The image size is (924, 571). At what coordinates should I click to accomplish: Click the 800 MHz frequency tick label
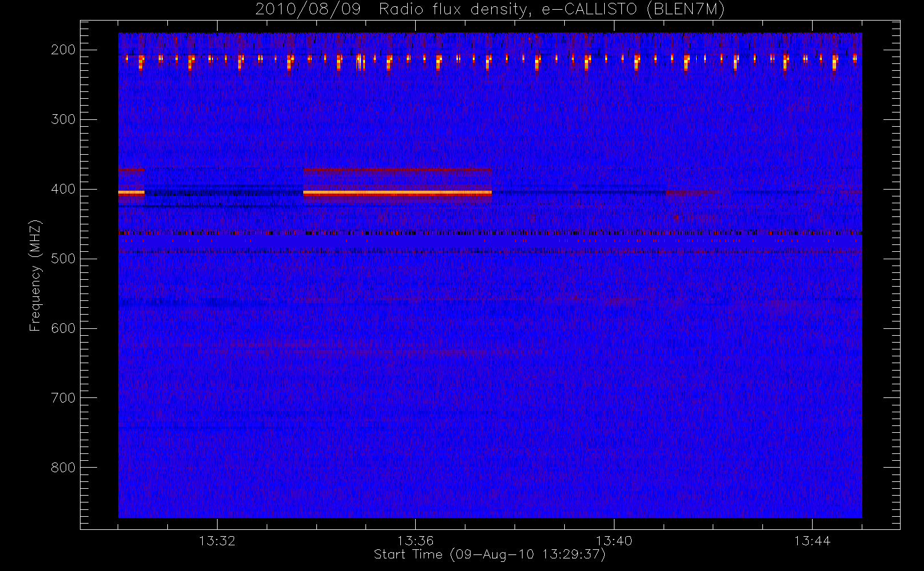pyautogui.click(x=63, y=468)
